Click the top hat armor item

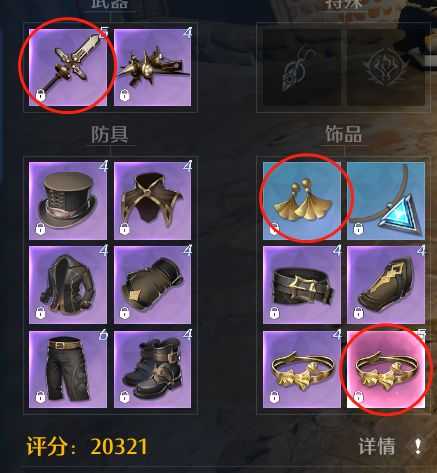tap(68, 201)
